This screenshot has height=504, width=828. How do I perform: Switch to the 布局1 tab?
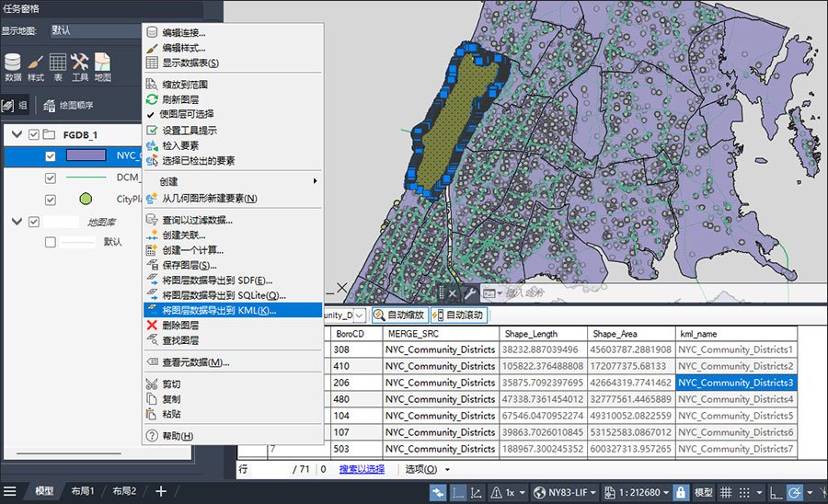[x=83, y=491]
